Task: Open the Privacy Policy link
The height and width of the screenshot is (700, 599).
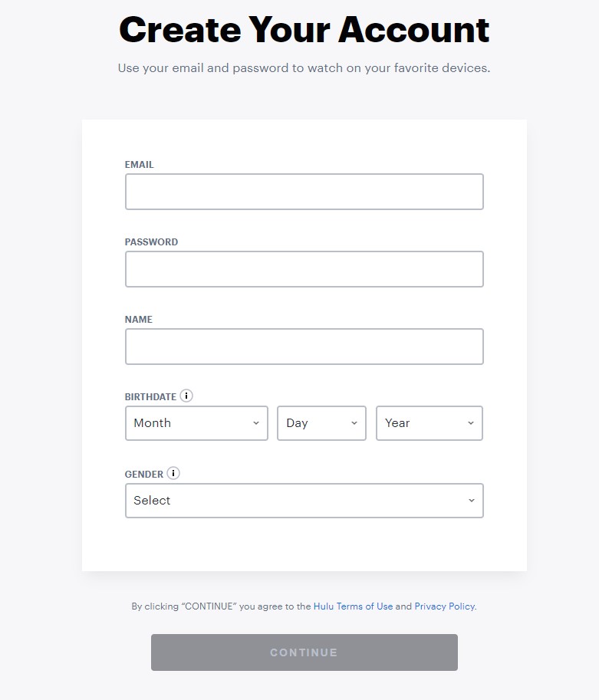Action: [x=444, y=606]
